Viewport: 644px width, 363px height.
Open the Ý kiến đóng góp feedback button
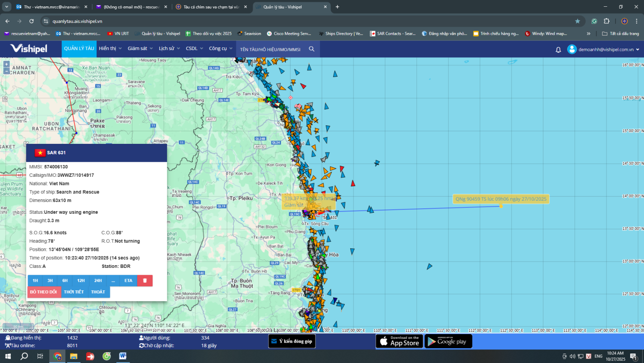click(292, 341)
